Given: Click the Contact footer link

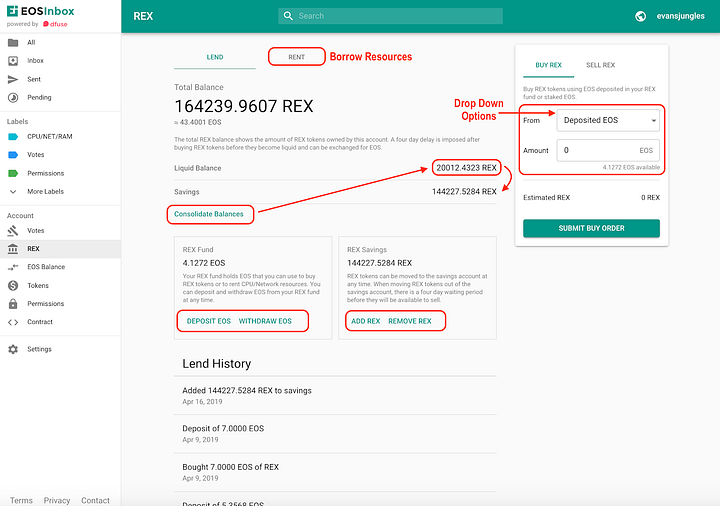Looking at the screenshot, I should pos(96,500).
